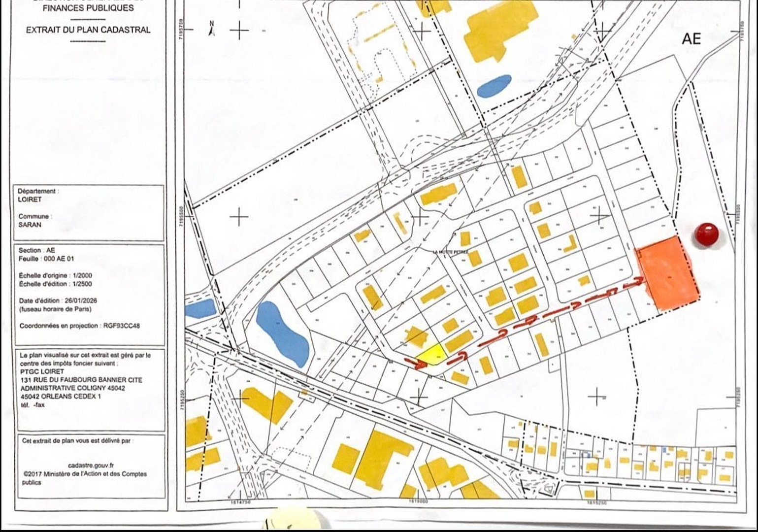Click the small blue pond near the top

(x=494, y=86)
